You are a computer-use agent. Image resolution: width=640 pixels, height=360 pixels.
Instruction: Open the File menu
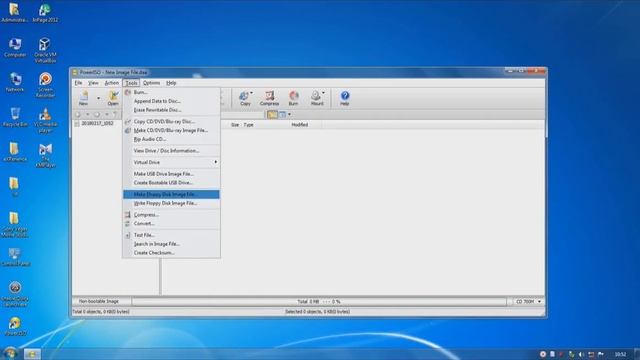[x=78, y=83]
